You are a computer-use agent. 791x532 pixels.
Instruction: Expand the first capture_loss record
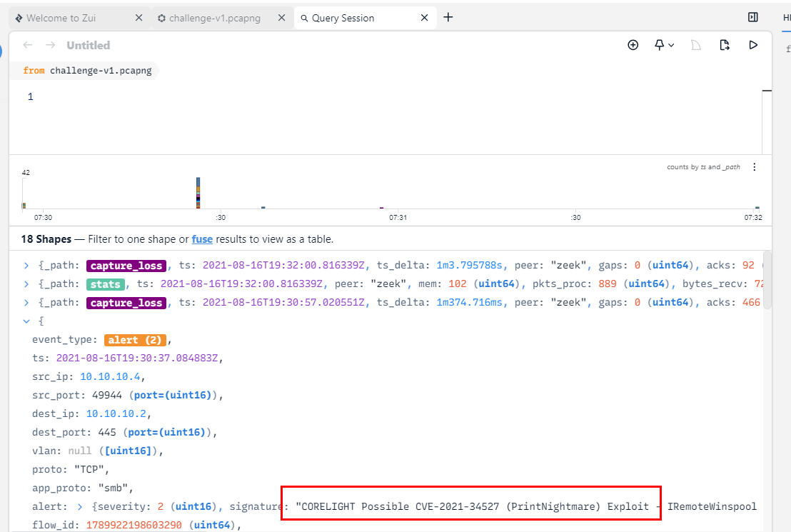point(26,266)
